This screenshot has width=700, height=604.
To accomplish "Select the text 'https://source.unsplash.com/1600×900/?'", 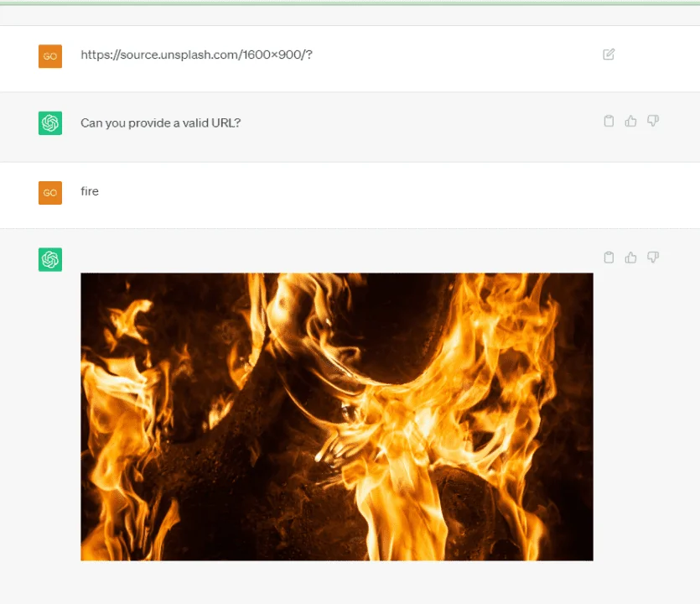I will pyautogui.click(x=196, y=55).
